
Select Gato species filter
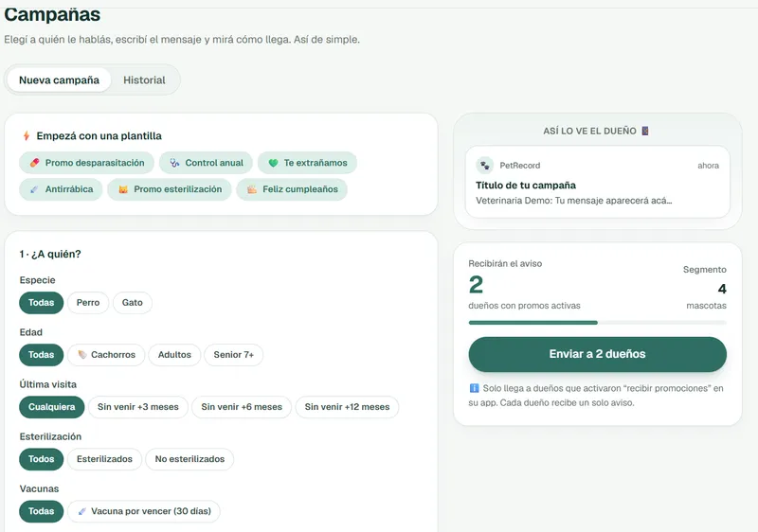133,303
